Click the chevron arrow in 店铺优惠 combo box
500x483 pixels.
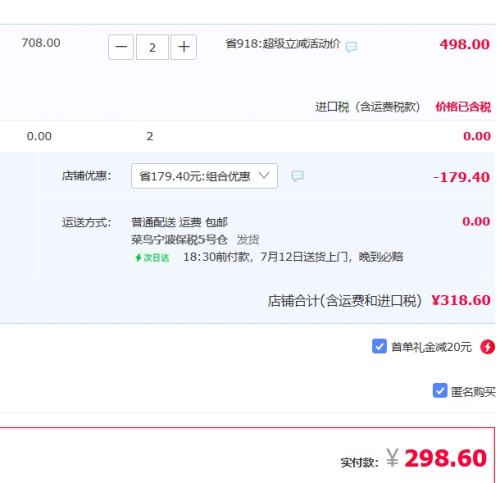tap(264, 175)
